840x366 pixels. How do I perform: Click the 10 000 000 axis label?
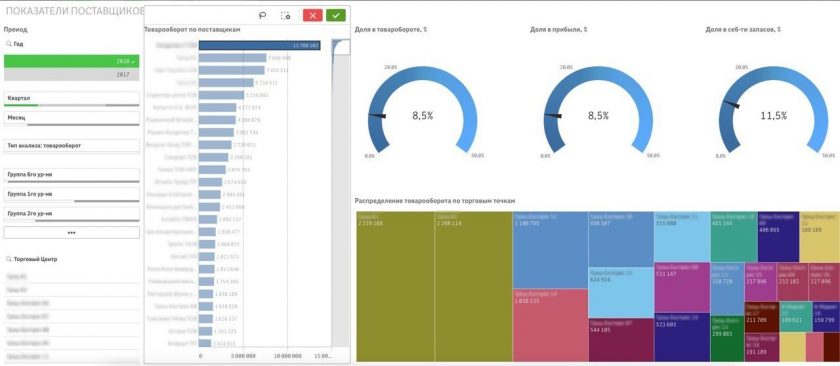pyautogui.click(x=287, y=355)
